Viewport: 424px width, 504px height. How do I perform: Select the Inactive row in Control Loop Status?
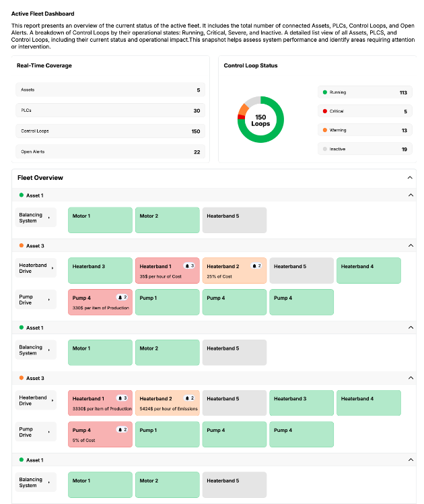point(364,149)
